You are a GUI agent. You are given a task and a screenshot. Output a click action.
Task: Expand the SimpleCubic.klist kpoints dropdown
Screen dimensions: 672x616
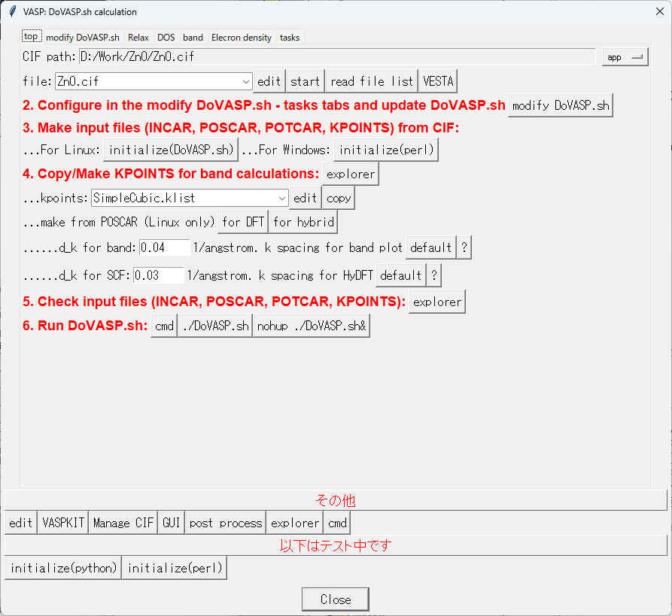coord(282,198)
